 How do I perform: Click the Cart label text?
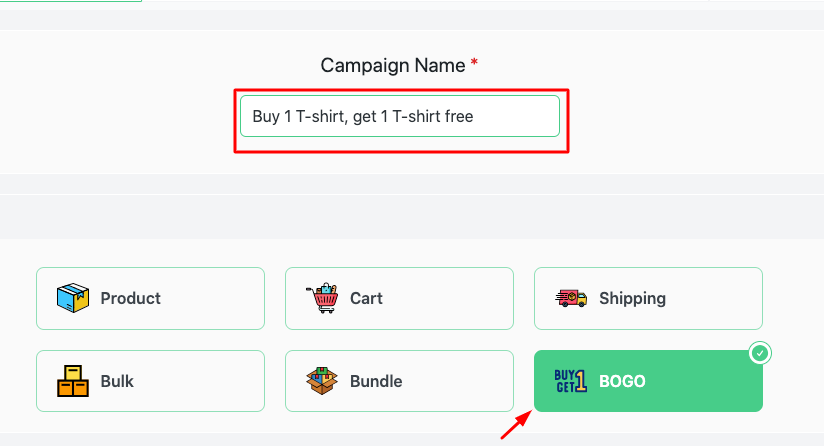(366, 298)
